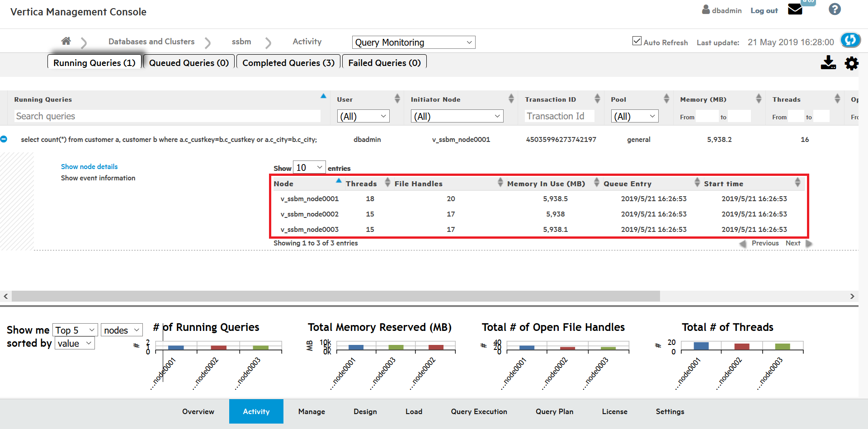The height and width of the screenshot is (429, 868).
Task: Collapse the running query row minus icon
Action: click(x=4, y=139)
